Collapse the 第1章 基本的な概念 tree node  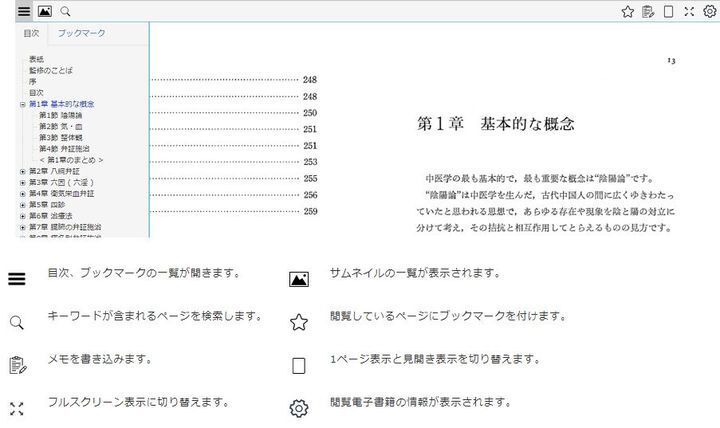coord(22,105)
